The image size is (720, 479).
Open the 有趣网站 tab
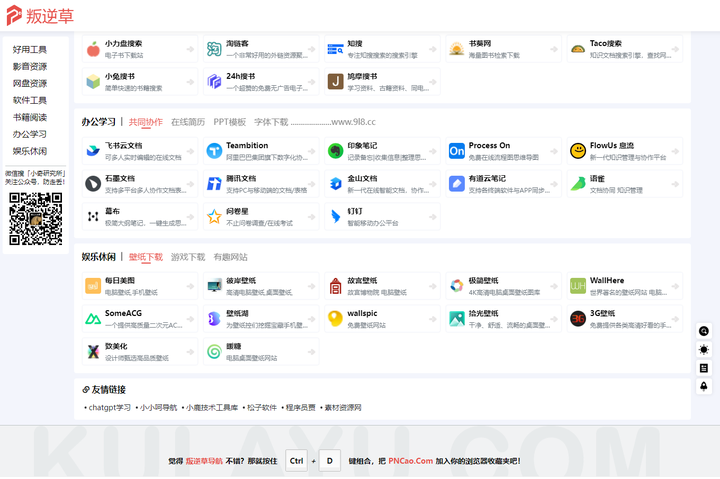230,257
